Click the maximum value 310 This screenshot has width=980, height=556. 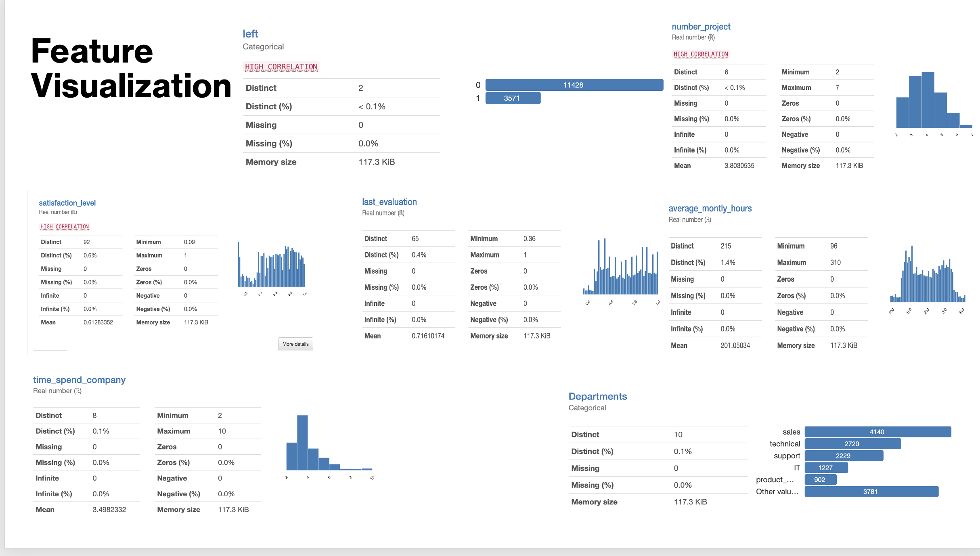coord(835,262)
